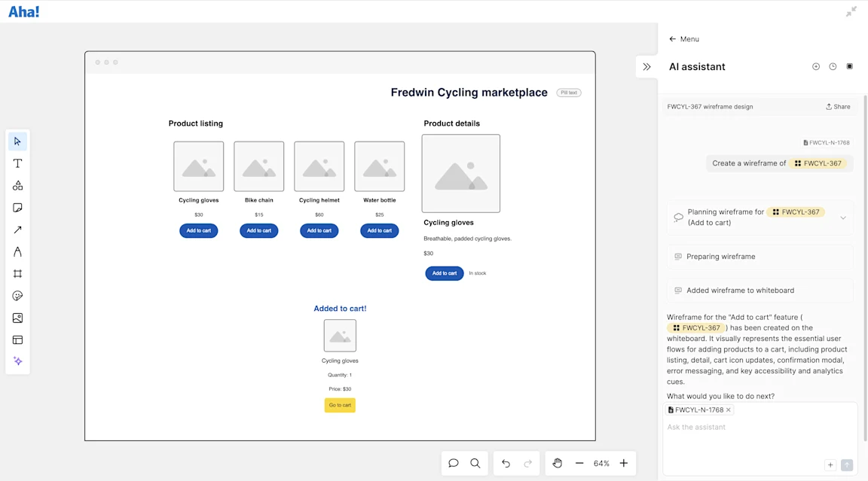Expand the Planning wireframe step
Viewport: 868px width, 481px height.
click(843, 218)
